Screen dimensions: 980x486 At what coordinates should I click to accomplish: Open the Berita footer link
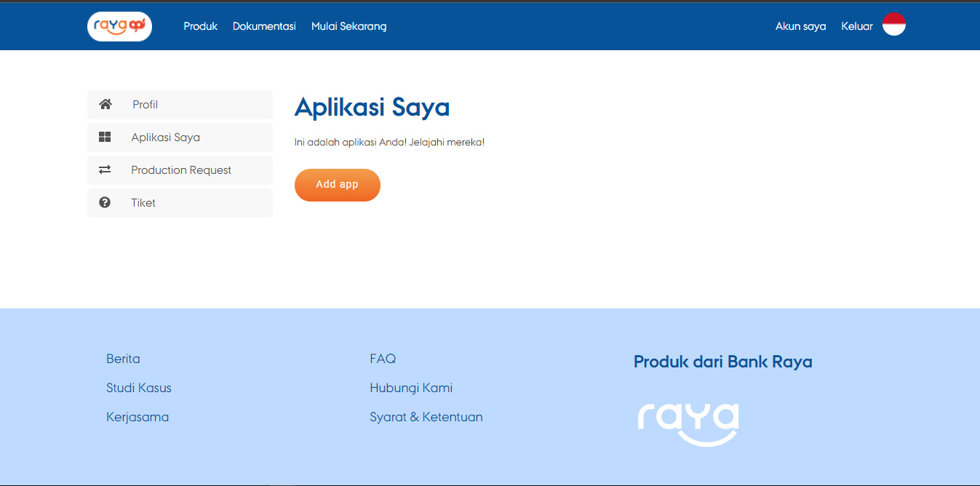coord(123,358)
